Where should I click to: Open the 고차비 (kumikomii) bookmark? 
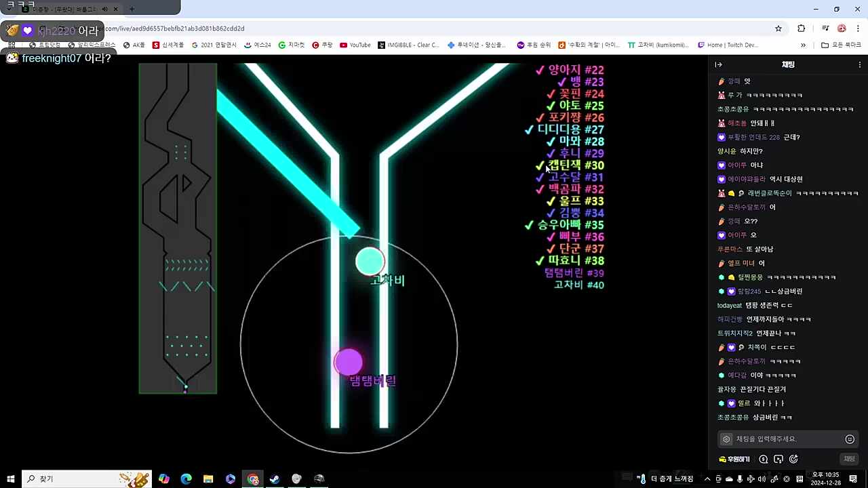(x=658, y=45)
